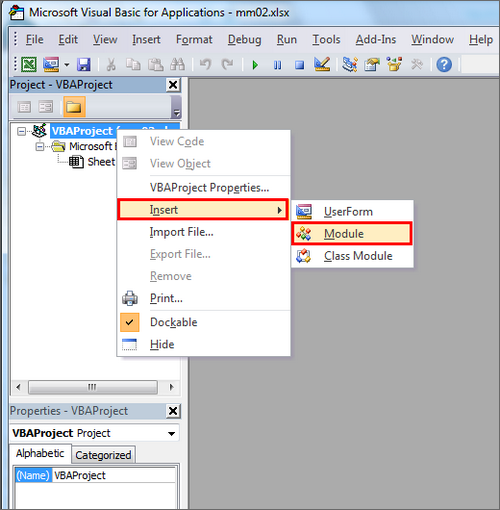Screen dimensions: 500x510
Task: Click the Toolbox hammer-wrench icon
Action: click(x=416, y=64)
